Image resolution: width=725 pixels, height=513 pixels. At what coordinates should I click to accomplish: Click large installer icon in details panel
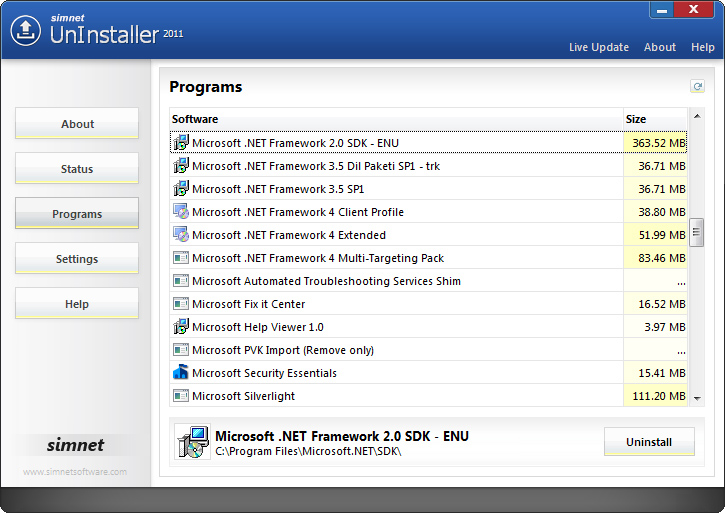[193, 442]
